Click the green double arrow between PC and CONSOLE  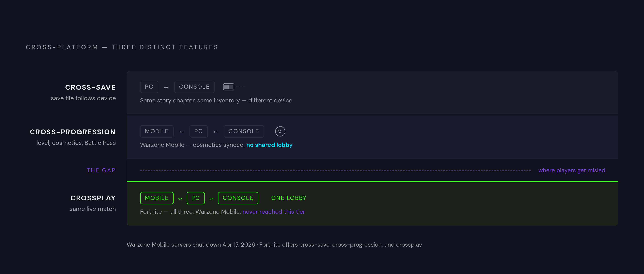tap(211, 199)
